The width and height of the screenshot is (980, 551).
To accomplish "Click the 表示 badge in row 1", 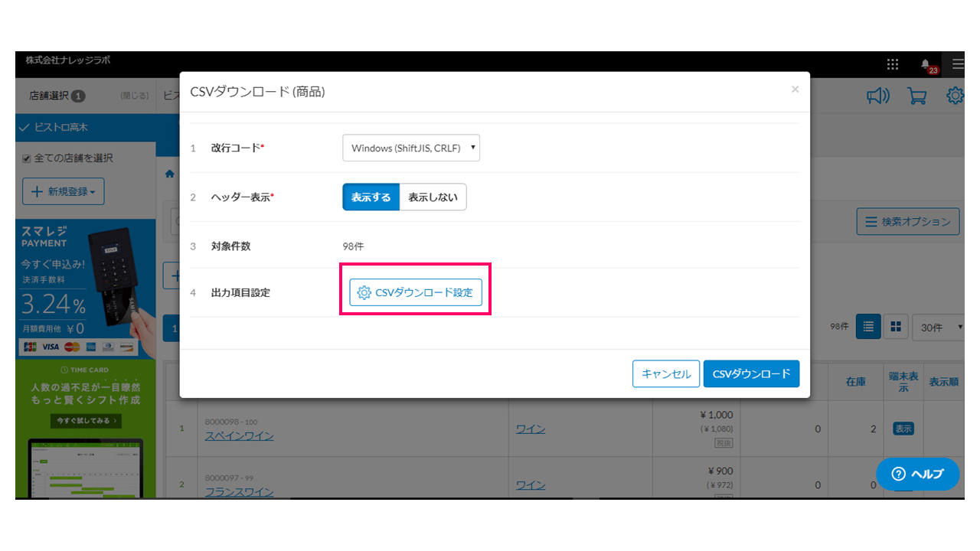I will [x=903, y=429].
